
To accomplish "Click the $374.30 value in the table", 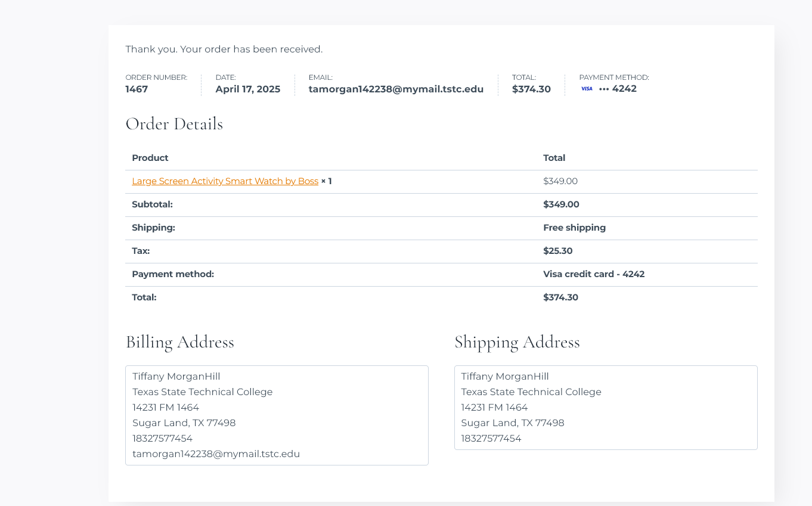I will click(560, 297).
